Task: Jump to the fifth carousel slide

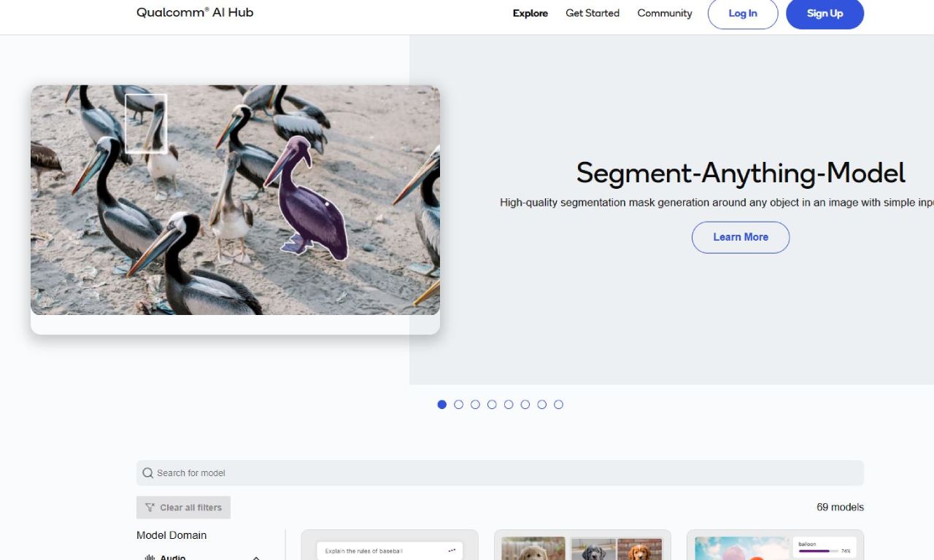Action: click(x=509, y=405)
